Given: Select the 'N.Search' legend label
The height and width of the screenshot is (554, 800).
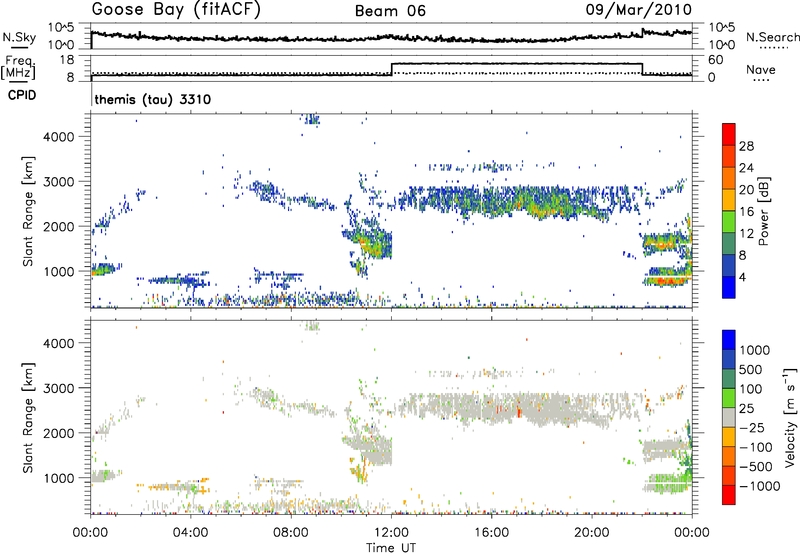Looking at the screenshot, I should (773, 37).
